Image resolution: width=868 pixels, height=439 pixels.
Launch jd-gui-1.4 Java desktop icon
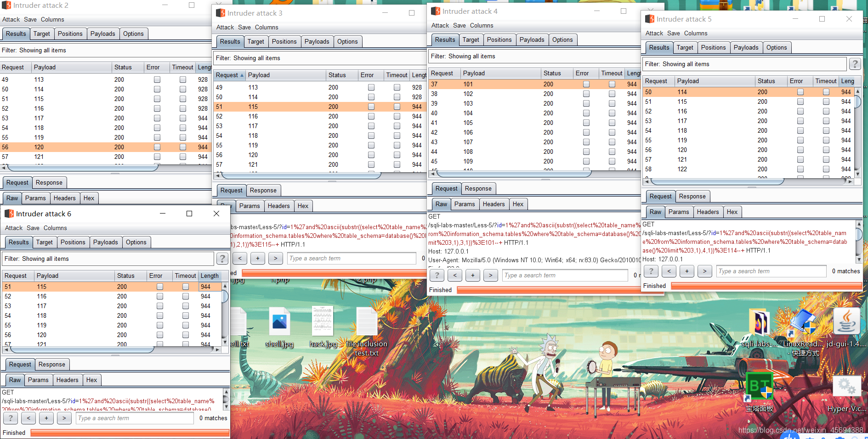point(846,327)
